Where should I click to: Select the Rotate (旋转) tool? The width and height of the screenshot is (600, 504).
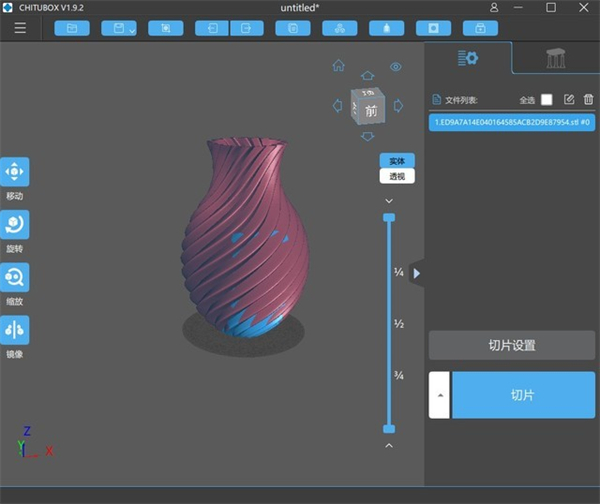coord(15,224)
